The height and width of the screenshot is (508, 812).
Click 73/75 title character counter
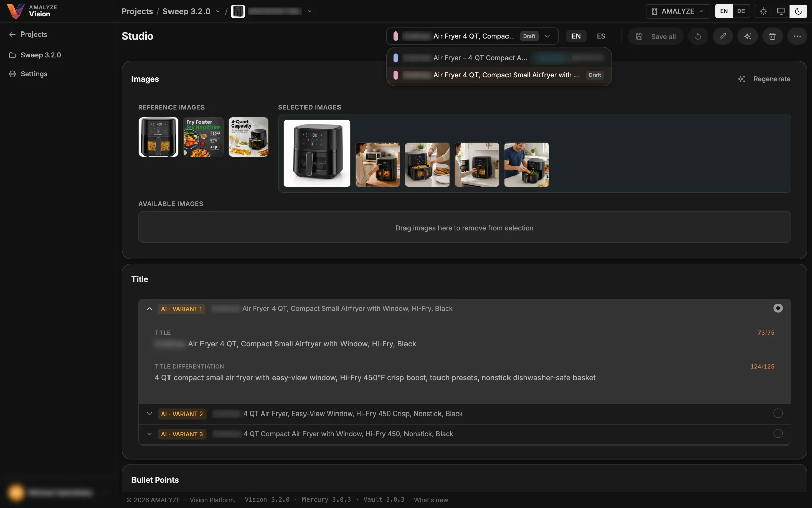coord(766,333)
